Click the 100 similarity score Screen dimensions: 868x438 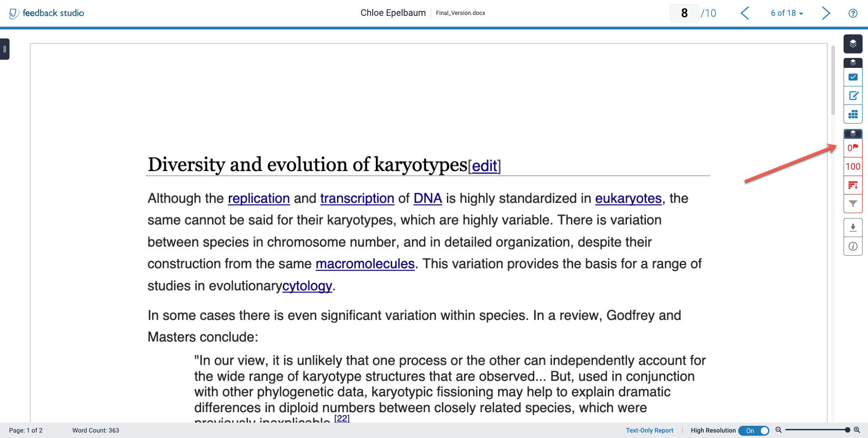pyautogui.click(x=853, y=167)
